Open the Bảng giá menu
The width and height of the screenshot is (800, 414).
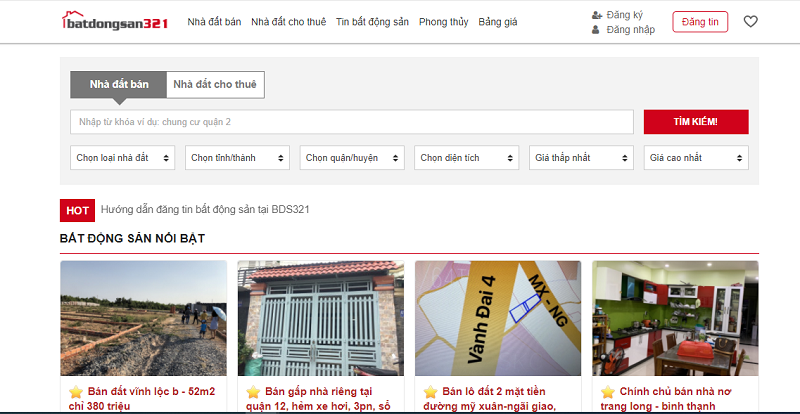point(497,22)
